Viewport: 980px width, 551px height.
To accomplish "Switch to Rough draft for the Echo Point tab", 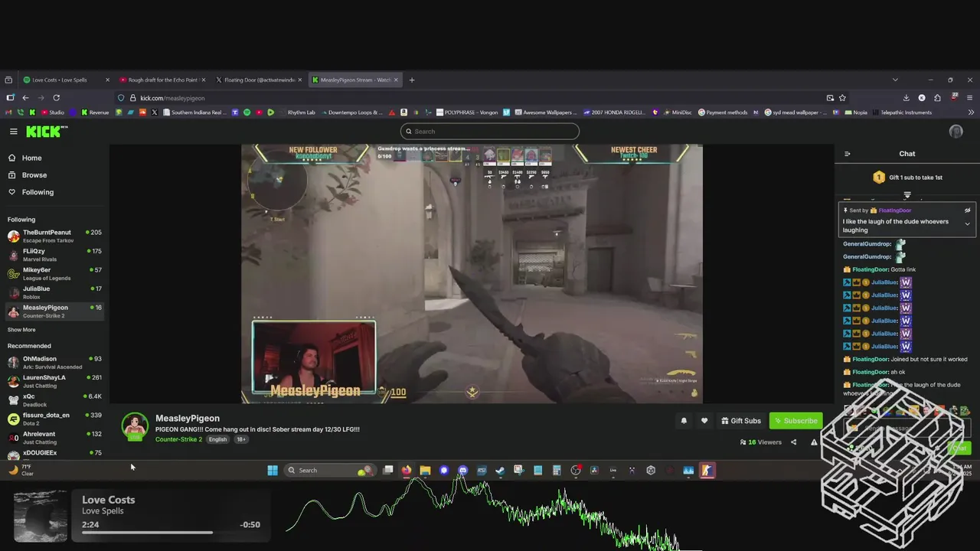I will (x=162, y=80).
